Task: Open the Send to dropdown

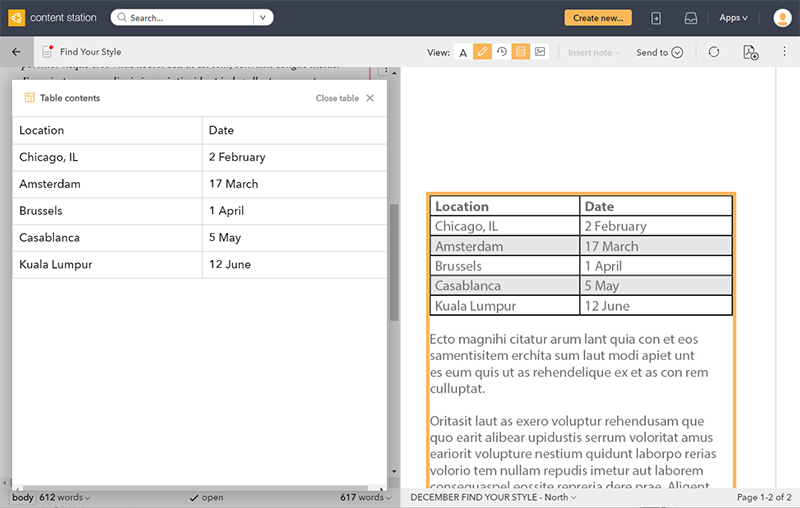Action: [x=659, y=52]
